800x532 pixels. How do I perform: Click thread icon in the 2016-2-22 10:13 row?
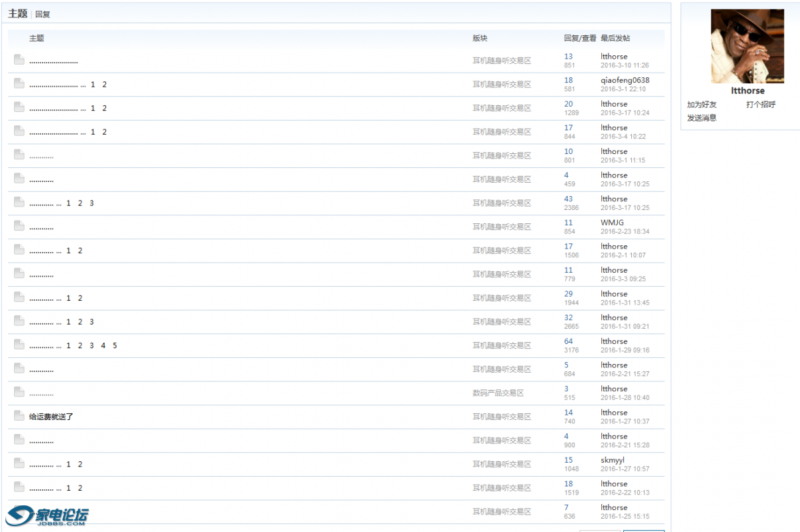[x=19, y=487]
